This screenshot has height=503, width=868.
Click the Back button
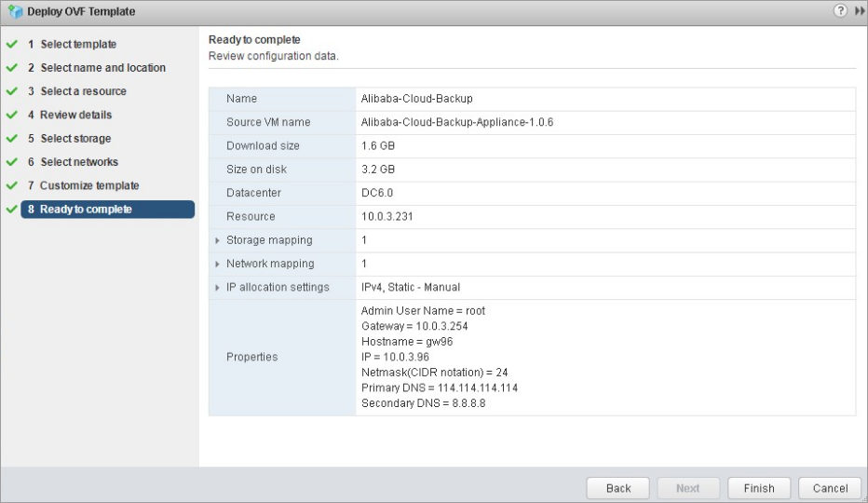[617, 488]
